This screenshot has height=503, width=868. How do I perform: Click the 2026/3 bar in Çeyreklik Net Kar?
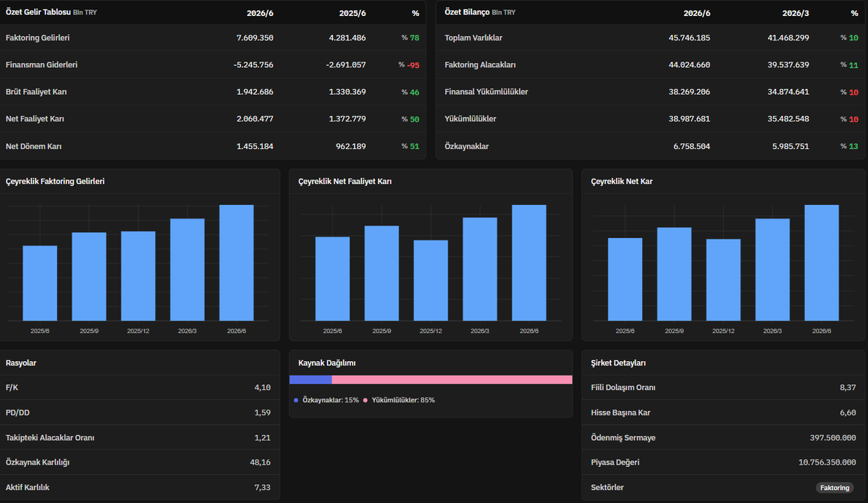772,269
